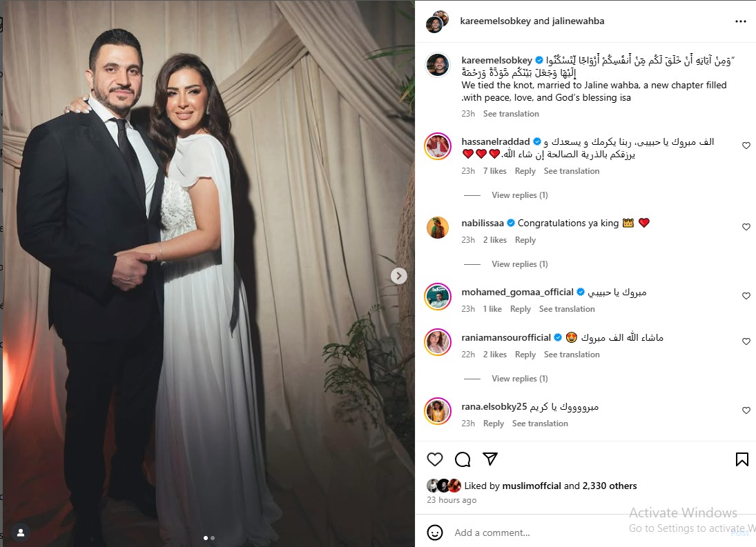
Task: Open the list of 2,330 others likes
Action: tap(610, 486)
